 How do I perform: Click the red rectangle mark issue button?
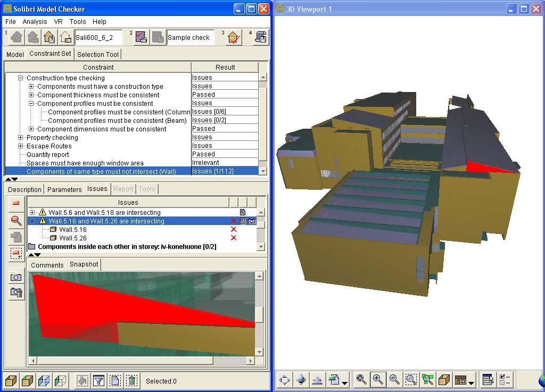16,203
